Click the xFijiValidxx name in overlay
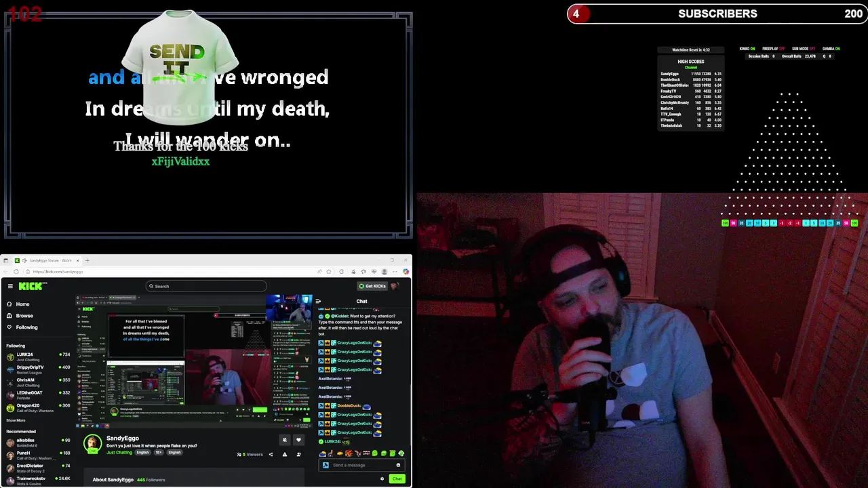The height and width of the screenshot is (488, 868). pos(180,161)
